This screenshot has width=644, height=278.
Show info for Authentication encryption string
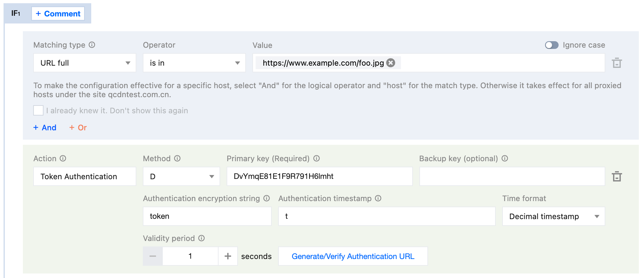[267, 198]
